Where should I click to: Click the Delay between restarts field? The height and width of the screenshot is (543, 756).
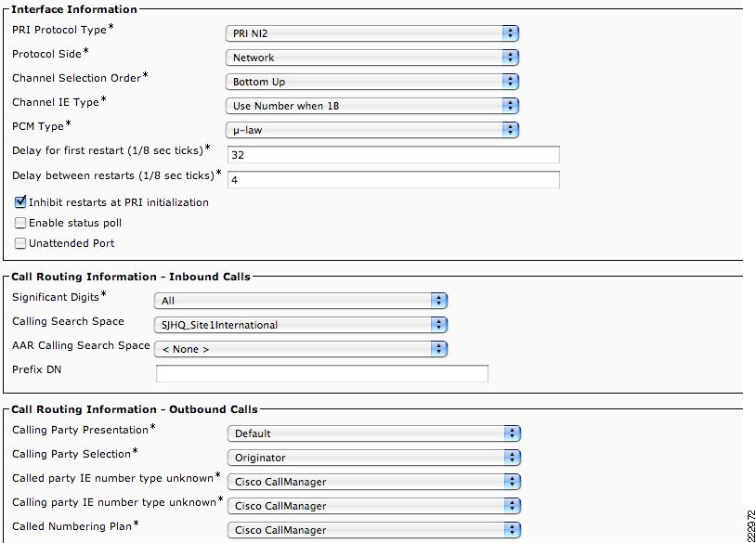pyautogui.click(x=394, y=180)
